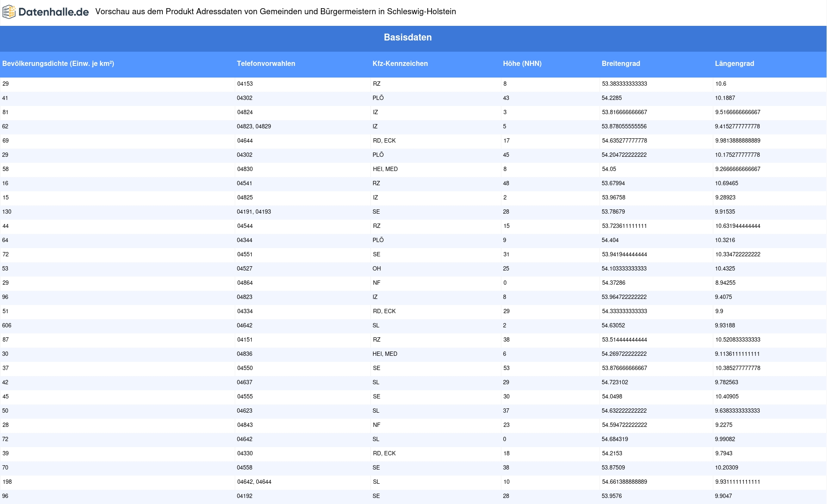Click population density cell 198
The image size is (827, 504).
click(7, 482)
